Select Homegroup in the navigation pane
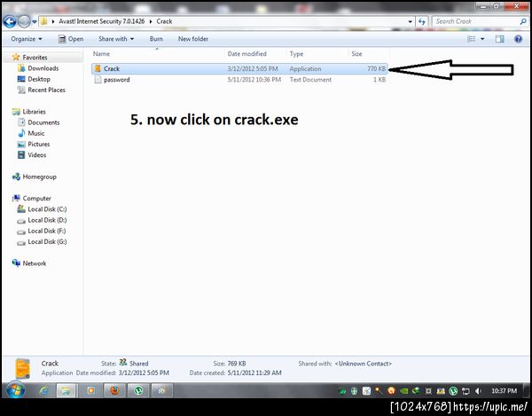Image resolution: width=532 pixels, height=416 pixels. pos(39,177)
